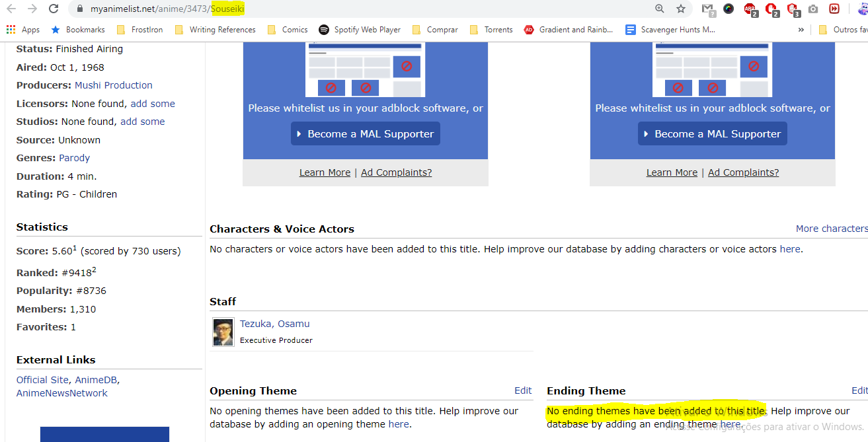
Task: Open the Bookmarks star folder
Action: coord(78,30)
